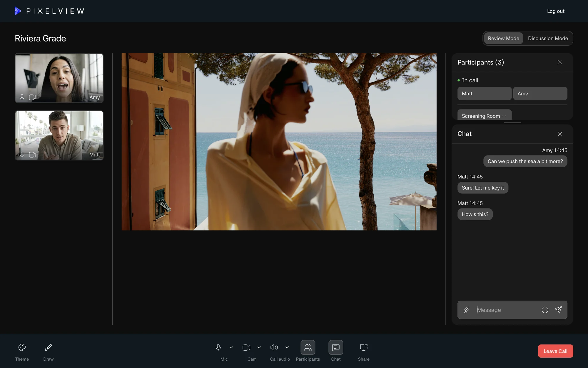The width and height of the screenshot is (588, 368).
Task: Expand the Mic options chevron
Action: [231, 347]
